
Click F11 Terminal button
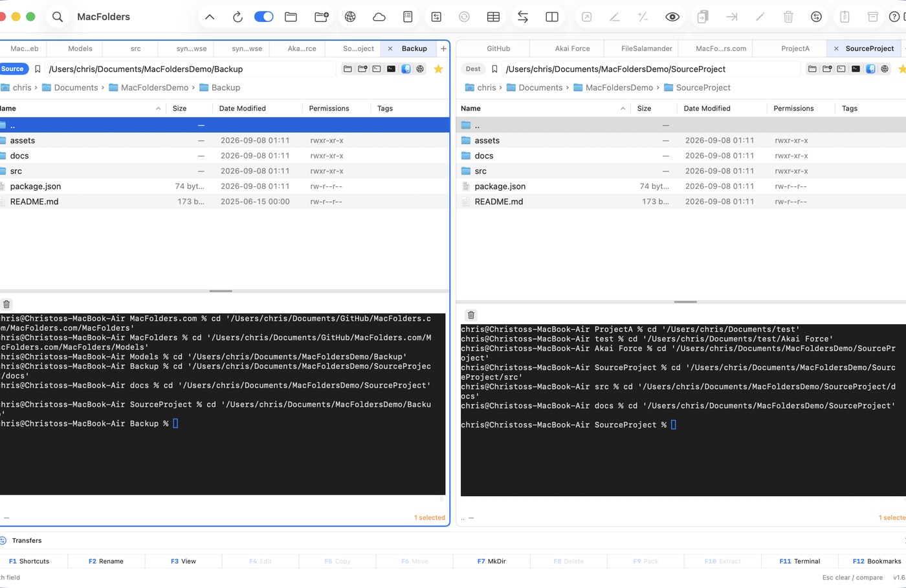pyautogui.click(x=799, y=561)
